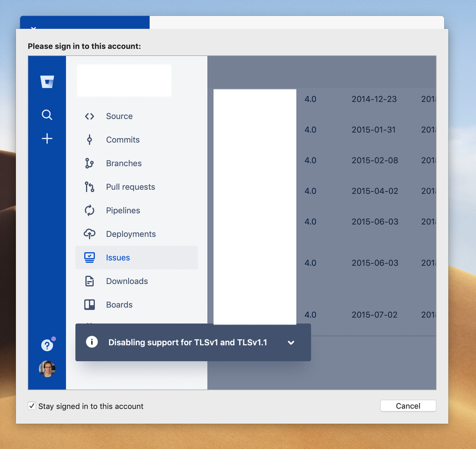
Task: Click the user avatar photo
Action: [47, 369]
